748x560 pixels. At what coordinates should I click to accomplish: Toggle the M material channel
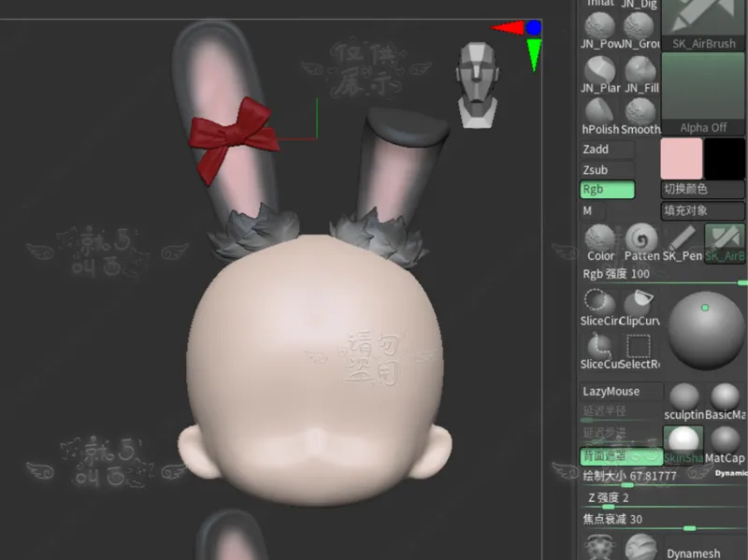pyautogui.click(x=593, y=210)
